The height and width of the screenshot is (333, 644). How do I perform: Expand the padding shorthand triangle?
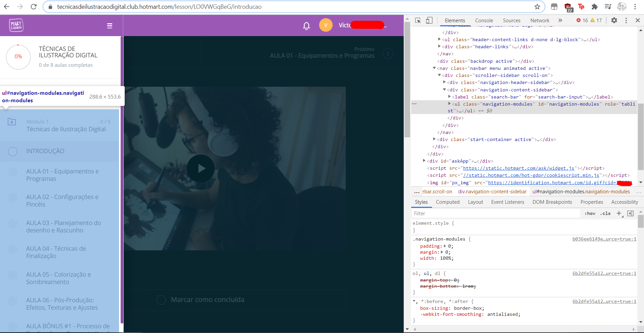pyautogui.click(x=445, y=246)
